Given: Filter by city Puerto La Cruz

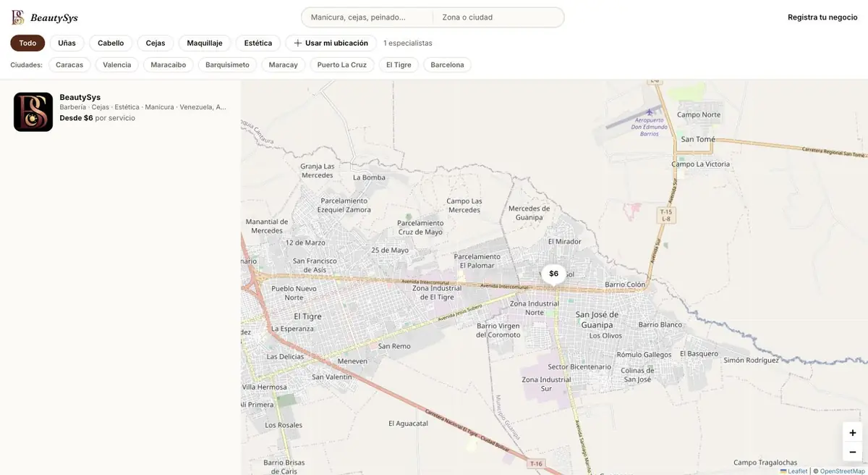Looking at the screenshot, I should click(x=342, y=64).
